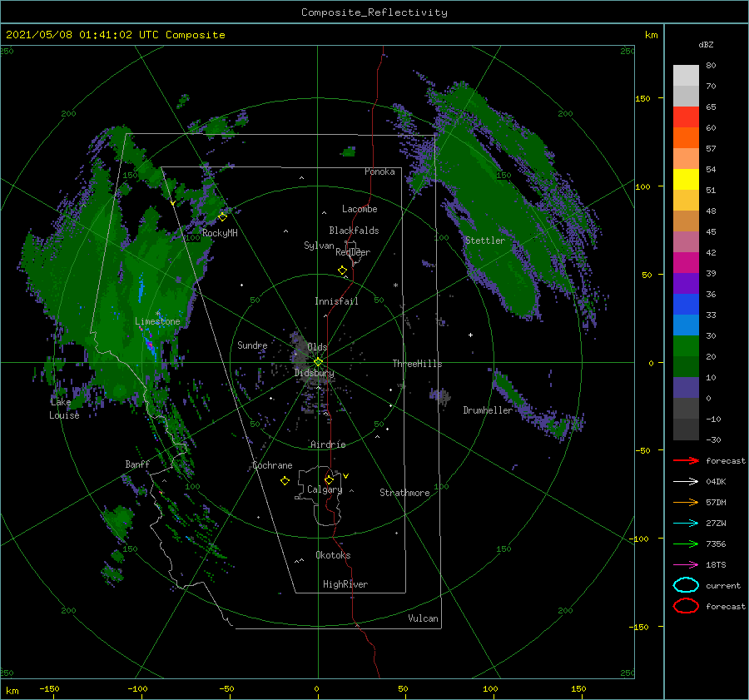Click the 2021/05/08 01:41:02 UTC timestamp

point(115,35)
